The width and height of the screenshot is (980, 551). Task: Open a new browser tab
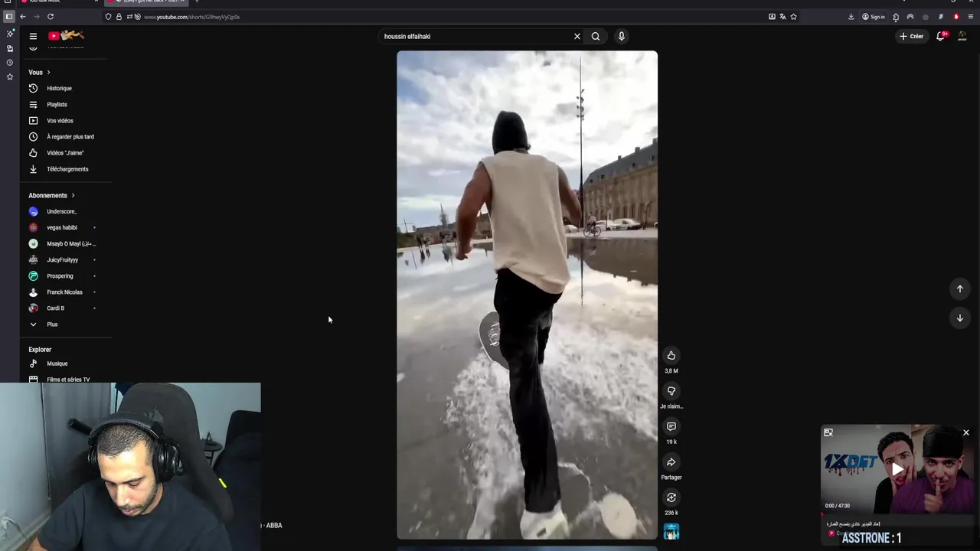pyautogui.click(x=197, y=2)
